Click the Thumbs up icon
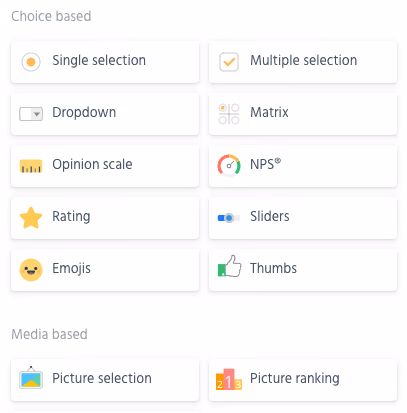This screenshot has height=413, width=407. (x=229, y=266)
